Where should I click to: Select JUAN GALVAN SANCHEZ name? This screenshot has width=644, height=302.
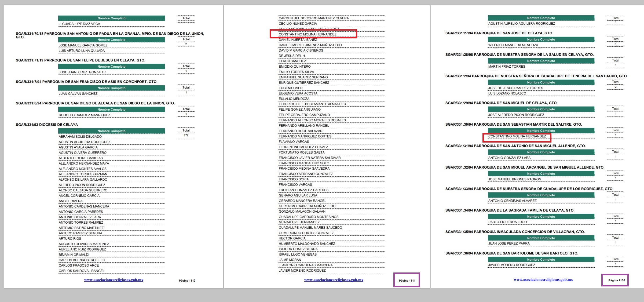pos(78,93)
